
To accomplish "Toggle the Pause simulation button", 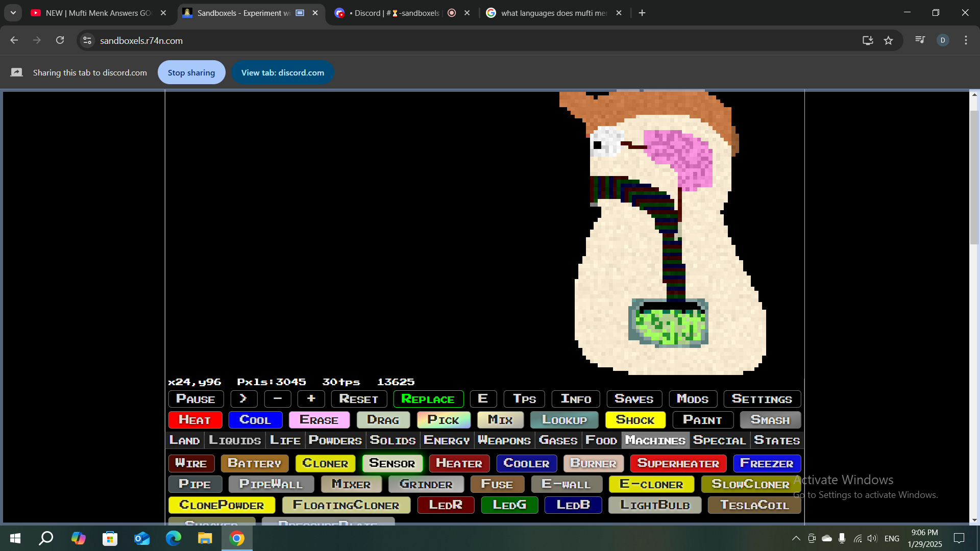I will tap(195, 399).
